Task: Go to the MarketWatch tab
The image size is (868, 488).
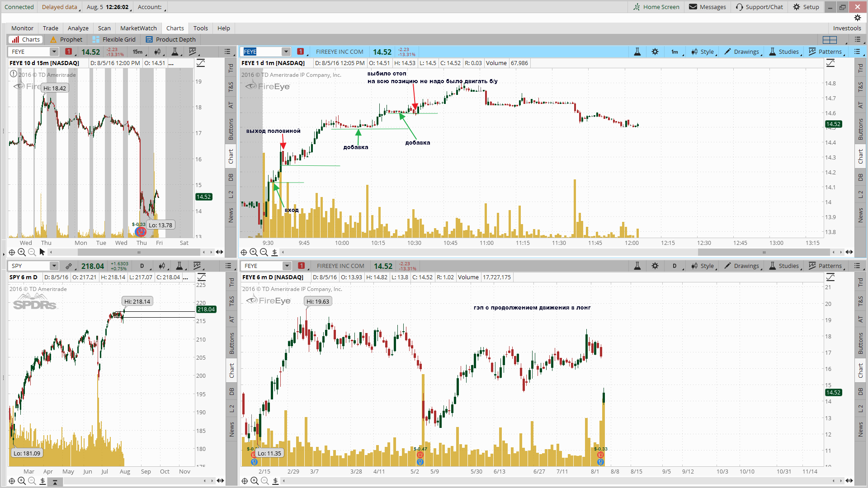Action: click(x=138, y=28)
